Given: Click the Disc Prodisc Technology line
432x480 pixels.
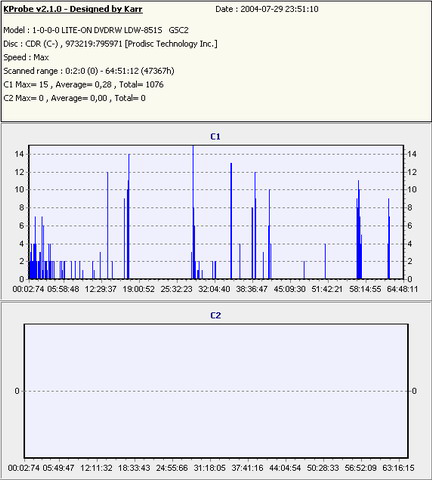Looking at the screenshot, I should tap(110, 44).
